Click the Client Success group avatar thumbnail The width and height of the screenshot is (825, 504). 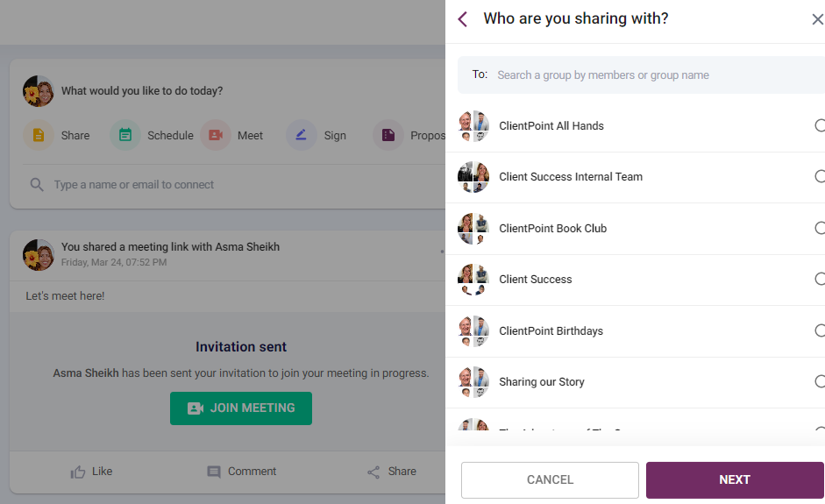473,280
